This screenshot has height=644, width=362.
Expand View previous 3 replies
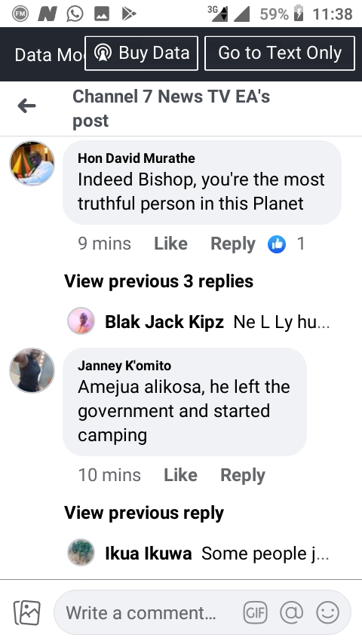(158, 281)
